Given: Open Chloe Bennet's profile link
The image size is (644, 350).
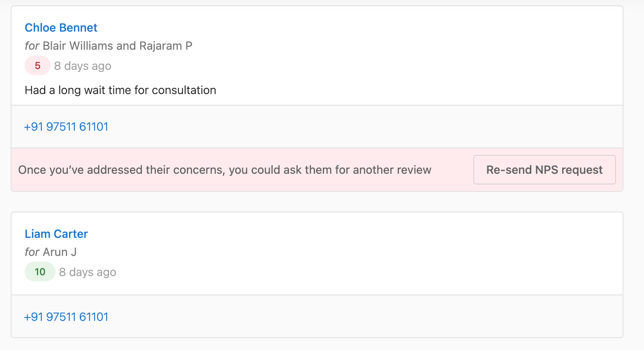Looking at the screenshot, I should [x=61, y=28].
